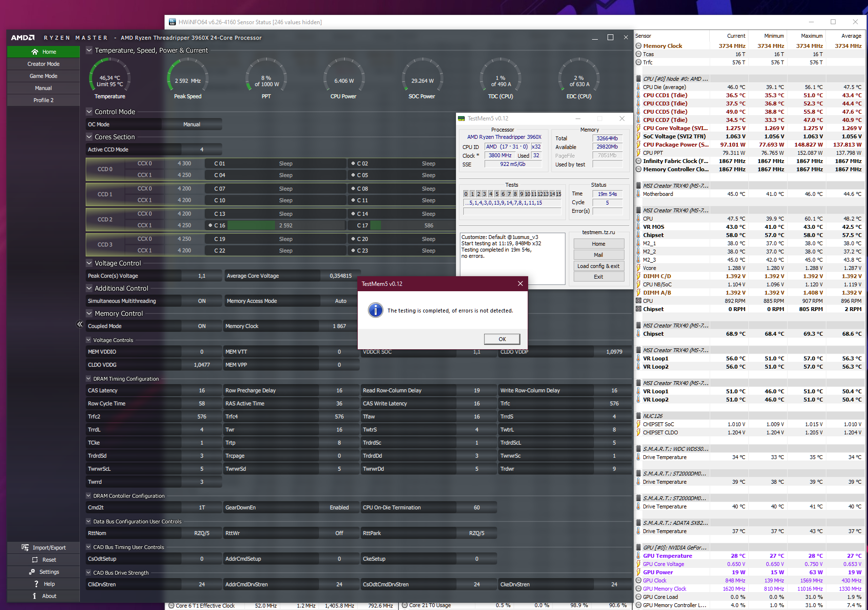
Task: Click the Average column header in HWiNFO
Action: (x=845, y=36)
